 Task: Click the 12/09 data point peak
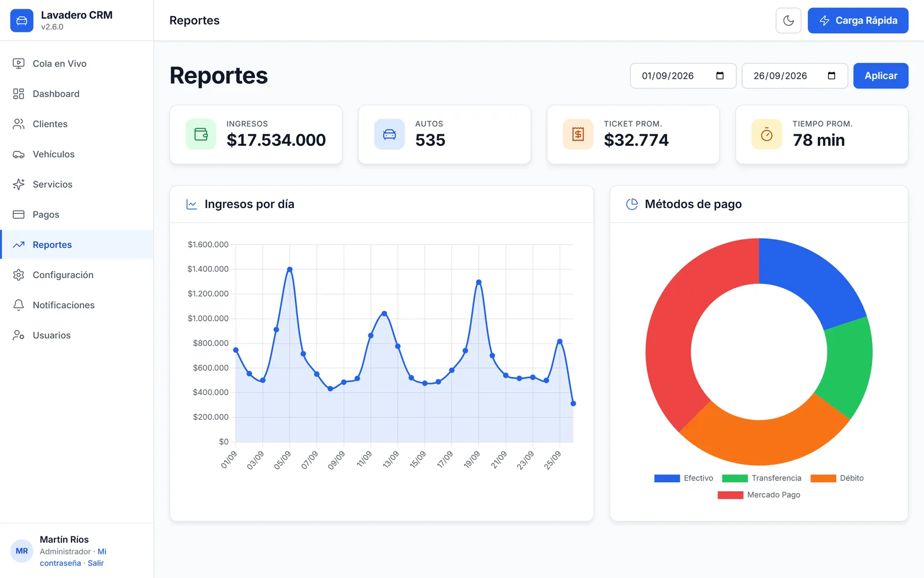384,314
